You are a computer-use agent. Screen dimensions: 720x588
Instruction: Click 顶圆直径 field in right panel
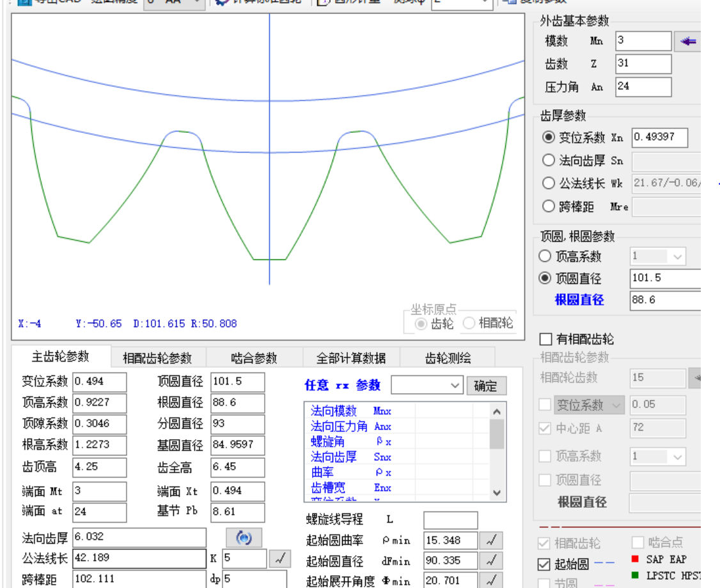point(666,278)
